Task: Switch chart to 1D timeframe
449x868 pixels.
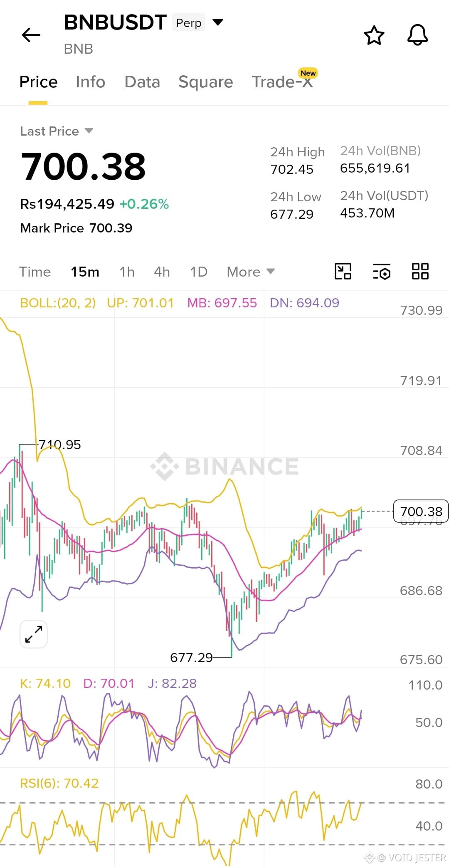Action: [199, 272]
